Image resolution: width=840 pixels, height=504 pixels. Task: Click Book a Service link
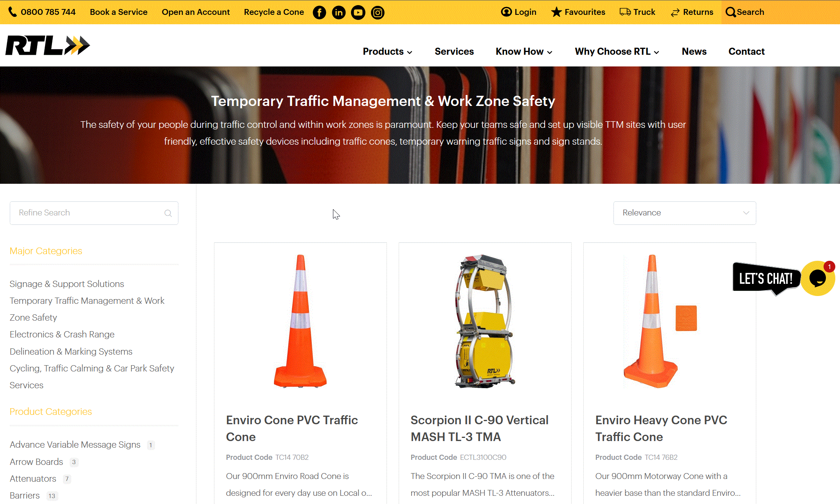pyautogui.click(x=119, y=12)
